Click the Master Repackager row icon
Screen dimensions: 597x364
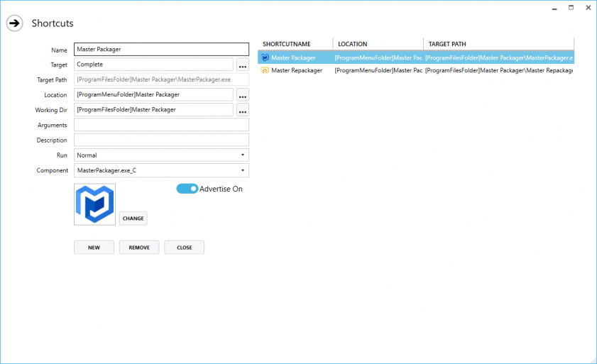265,70
